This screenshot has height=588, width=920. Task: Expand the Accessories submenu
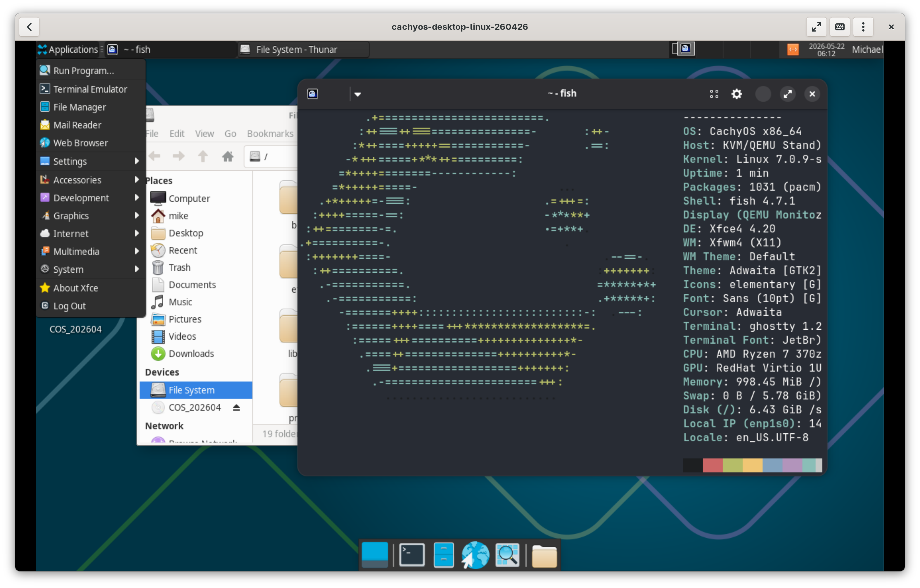point(91,179)
